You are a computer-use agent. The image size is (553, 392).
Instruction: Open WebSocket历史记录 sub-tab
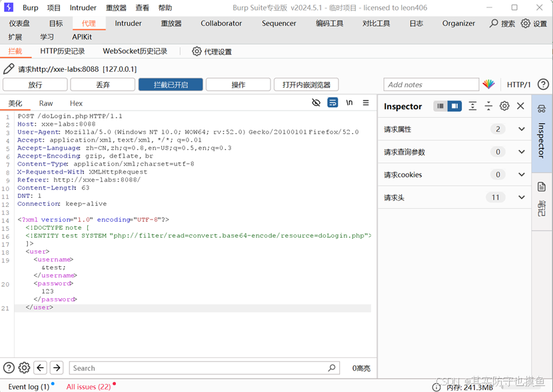[x=135, y=51]
